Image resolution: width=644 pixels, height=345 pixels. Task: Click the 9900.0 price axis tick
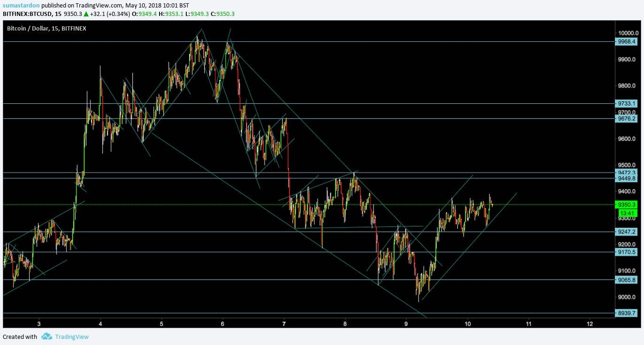[x=627, y=60]
